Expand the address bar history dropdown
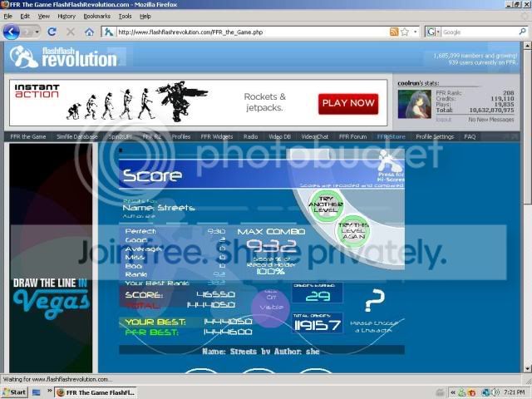 coord(415,32)
